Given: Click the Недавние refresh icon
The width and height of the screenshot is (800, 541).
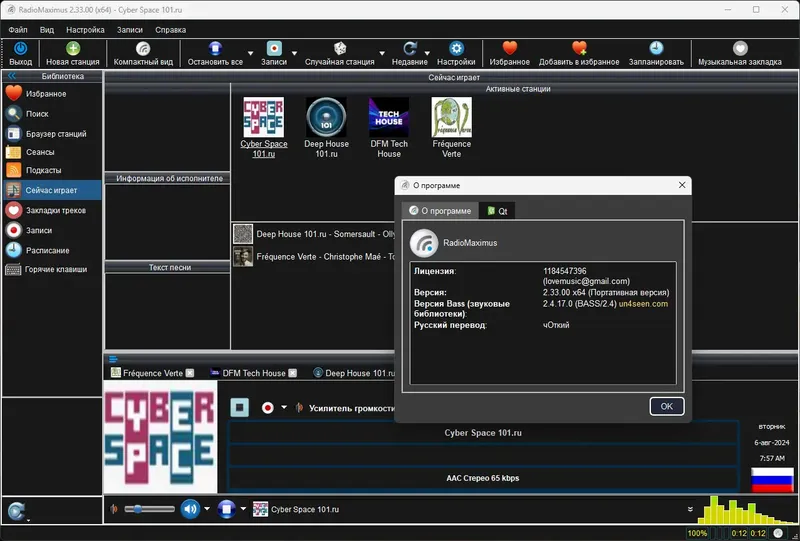Looking at the screenshot, I should click(x=410, y=48).
